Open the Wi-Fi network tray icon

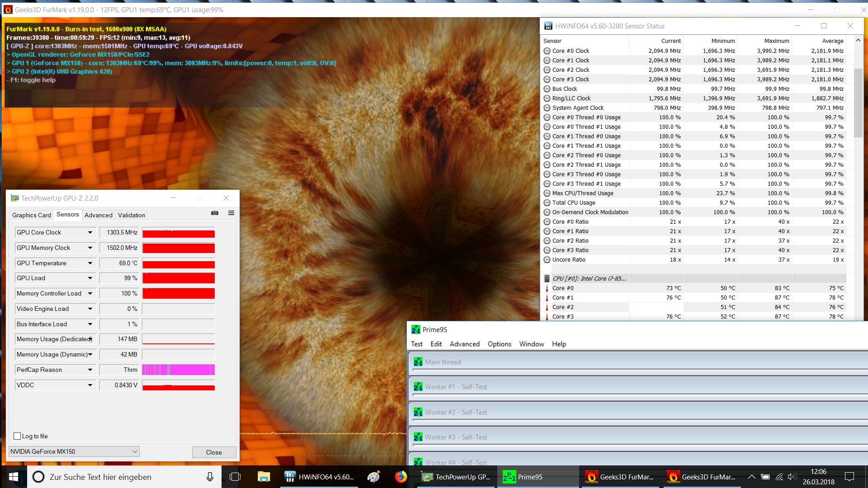pyautogui.click(x=779, y=477)
